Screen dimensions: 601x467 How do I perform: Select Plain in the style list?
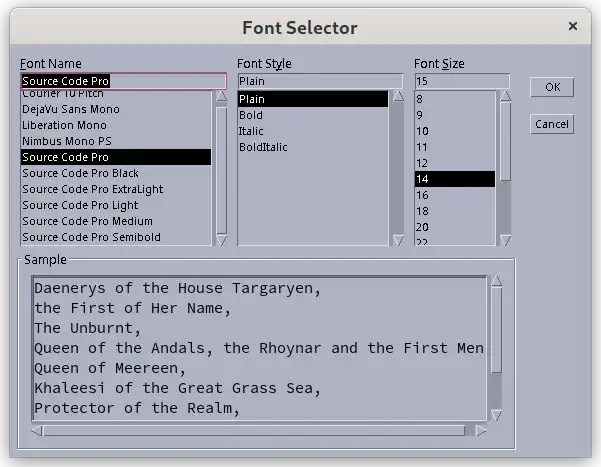tap(313, 99)
